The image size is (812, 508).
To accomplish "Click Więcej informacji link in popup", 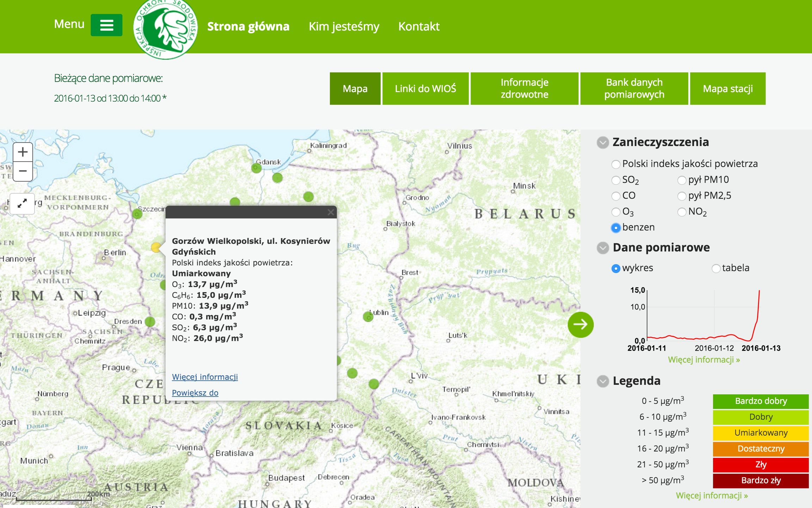I will (x=205, y=377).
